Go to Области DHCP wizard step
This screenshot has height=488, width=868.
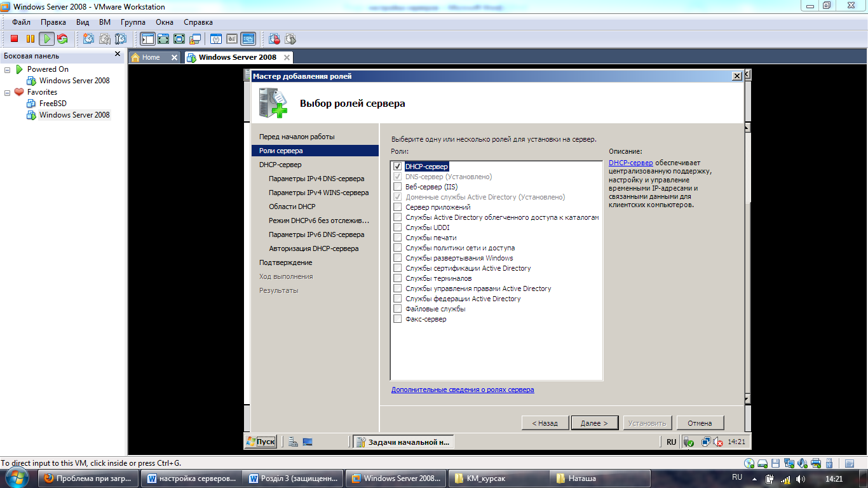[292, 207]
